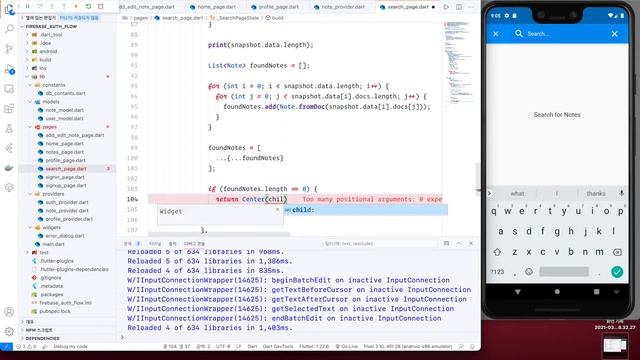Collapse the pages folder

coord(49,127)
